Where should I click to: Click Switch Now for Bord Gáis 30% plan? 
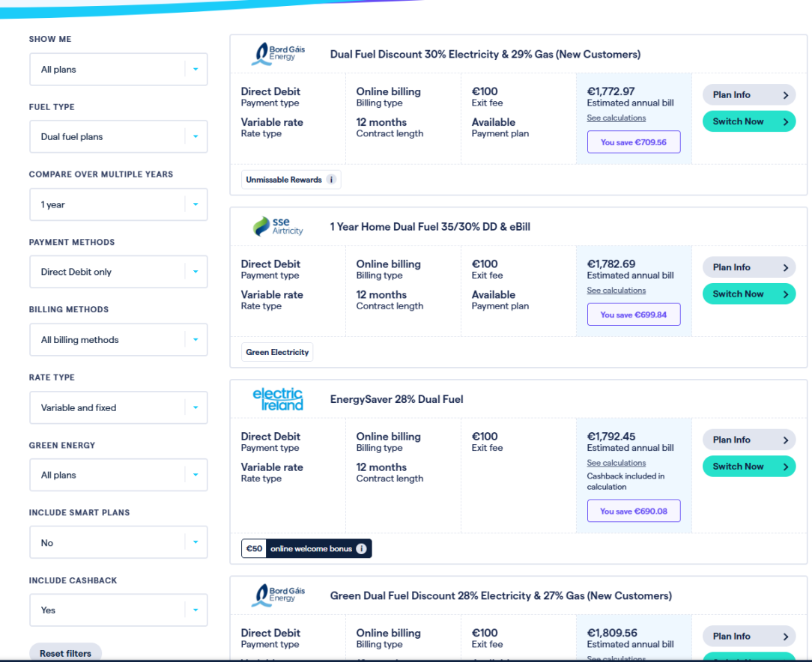click(749, 121)
